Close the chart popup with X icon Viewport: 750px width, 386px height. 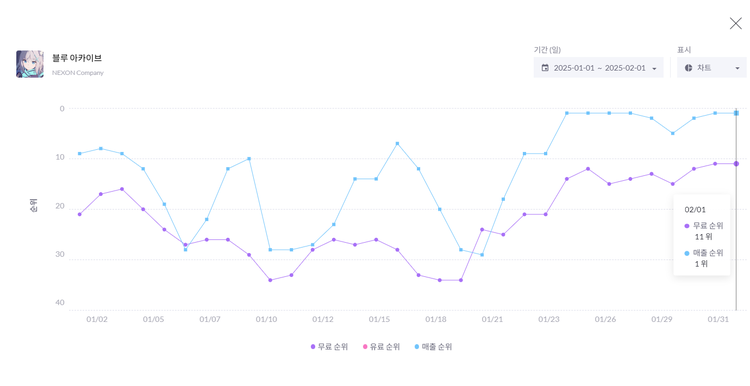735,23
